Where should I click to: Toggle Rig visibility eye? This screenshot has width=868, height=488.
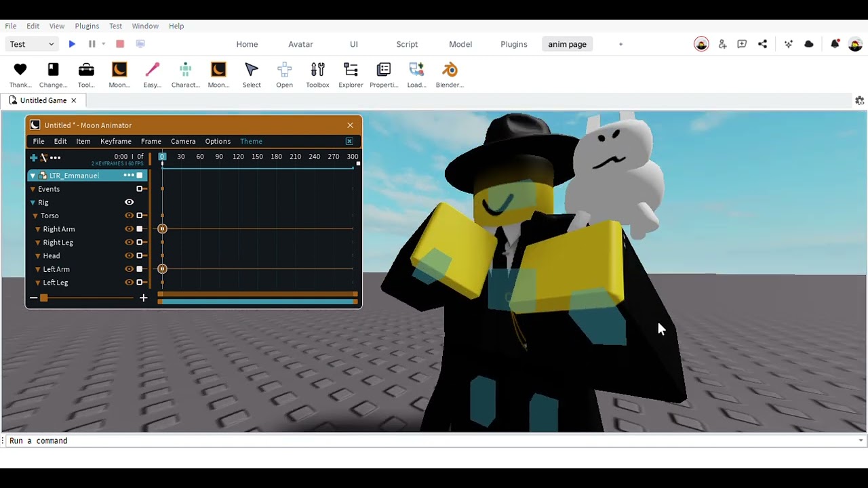[x=129, y=202]
